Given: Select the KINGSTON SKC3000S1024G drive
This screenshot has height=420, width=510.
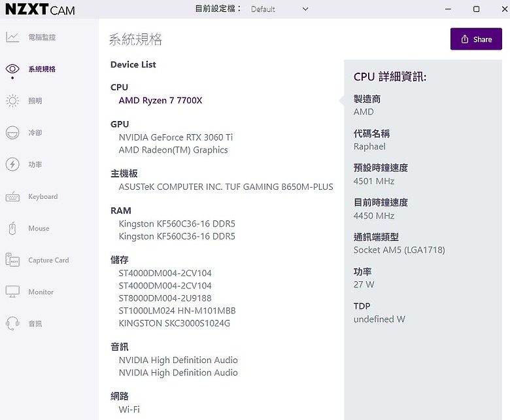Looking at the screenshot, I should [175, 323].
